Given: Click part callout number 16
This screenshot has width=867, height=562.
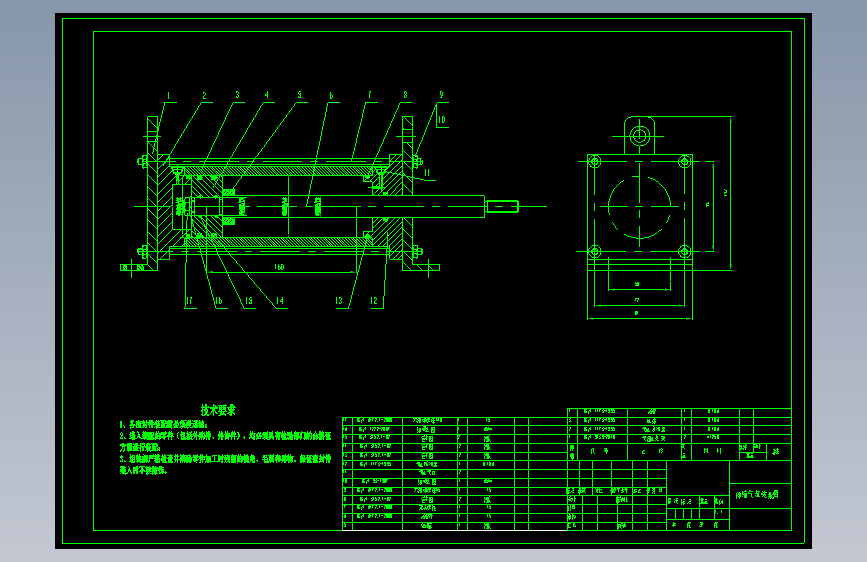Looking at the screenshot, I should [x=218, y=301].
